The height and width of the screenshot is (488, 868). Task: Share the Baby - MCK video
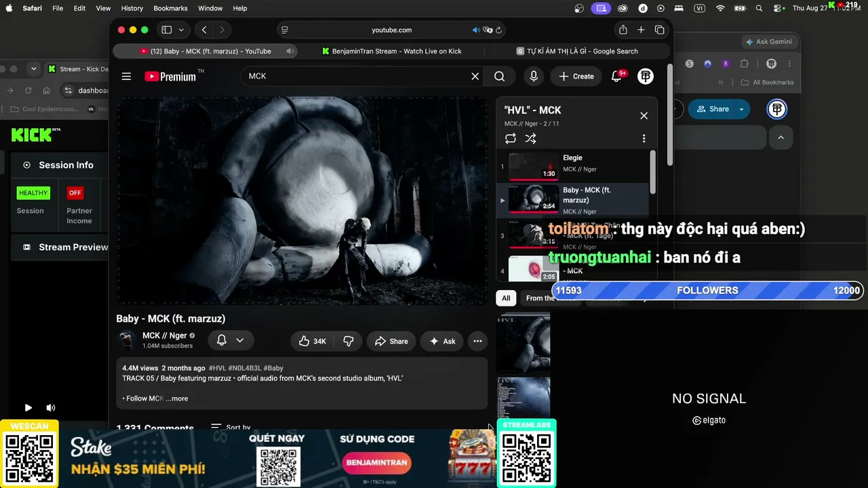click(x=391, y=341)
